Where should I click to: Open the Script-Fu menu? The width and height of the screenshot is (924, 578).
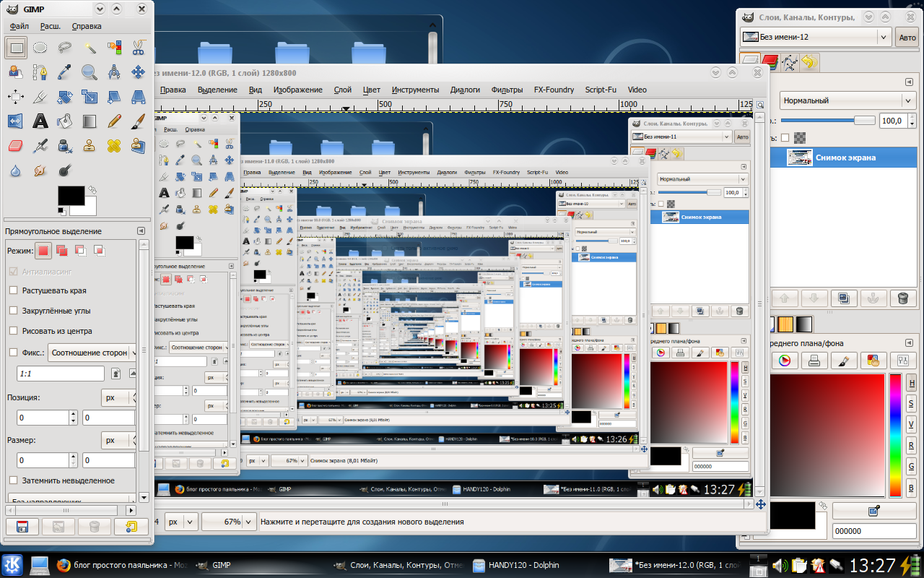[601, 90]
